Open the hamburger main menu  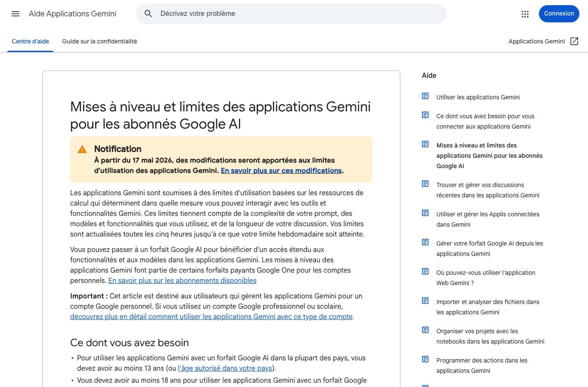(x=15, y=14)
